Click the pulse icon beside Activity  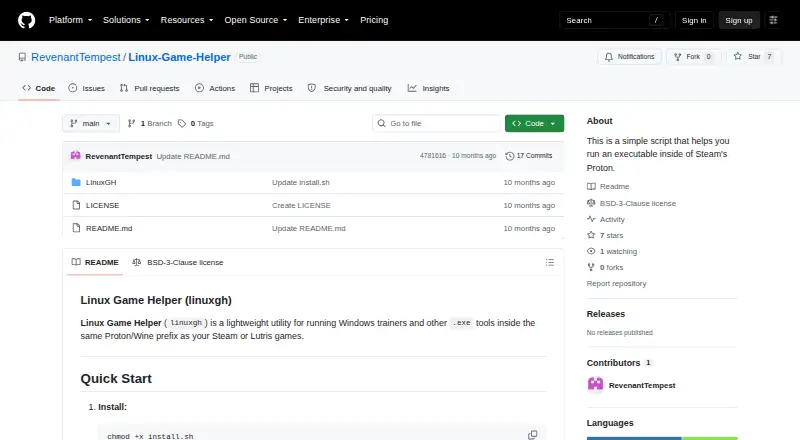click(591, 219)
